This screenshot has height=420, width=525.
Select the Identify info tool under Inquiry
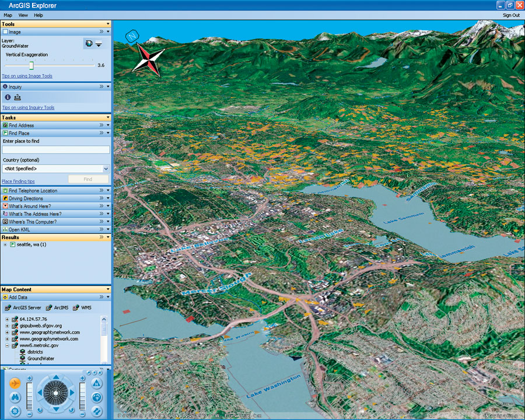click(x=8, y=97)
